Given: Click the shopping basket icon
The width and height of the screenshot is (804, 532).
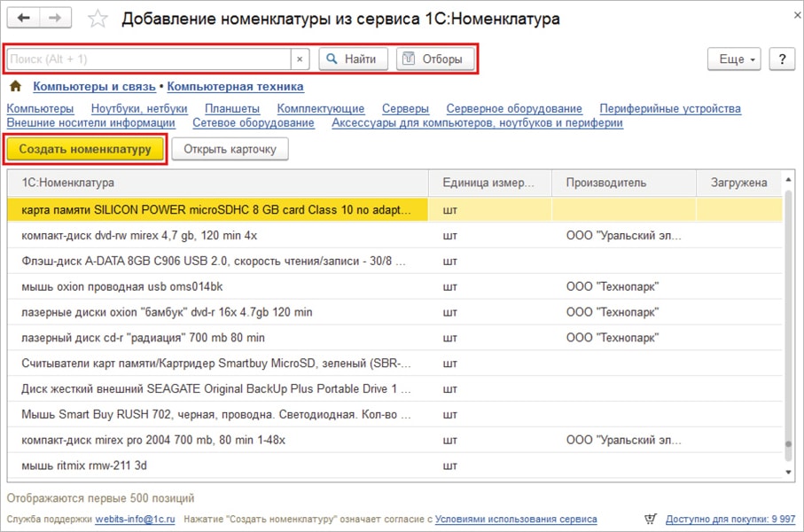Looking at the screenshot, I should (x=652, y=520).
